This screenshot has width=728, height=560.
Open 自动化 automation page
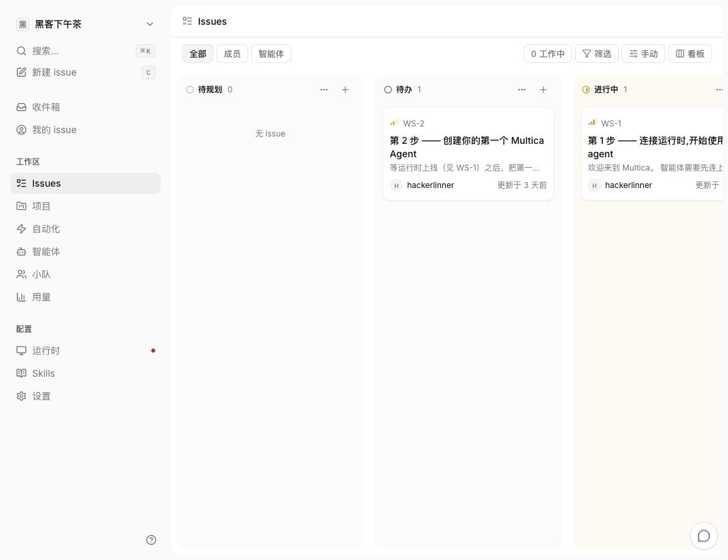pos(86,229)
